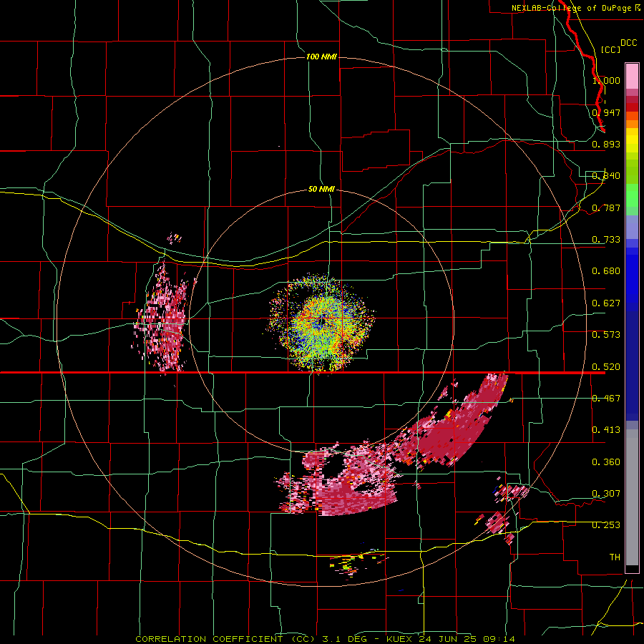The height and width of the screenshot is (644, 644).
Task: Click the small yellow-green echoes near bottom center
Action: pyautogui.click(x=349, y=564)
